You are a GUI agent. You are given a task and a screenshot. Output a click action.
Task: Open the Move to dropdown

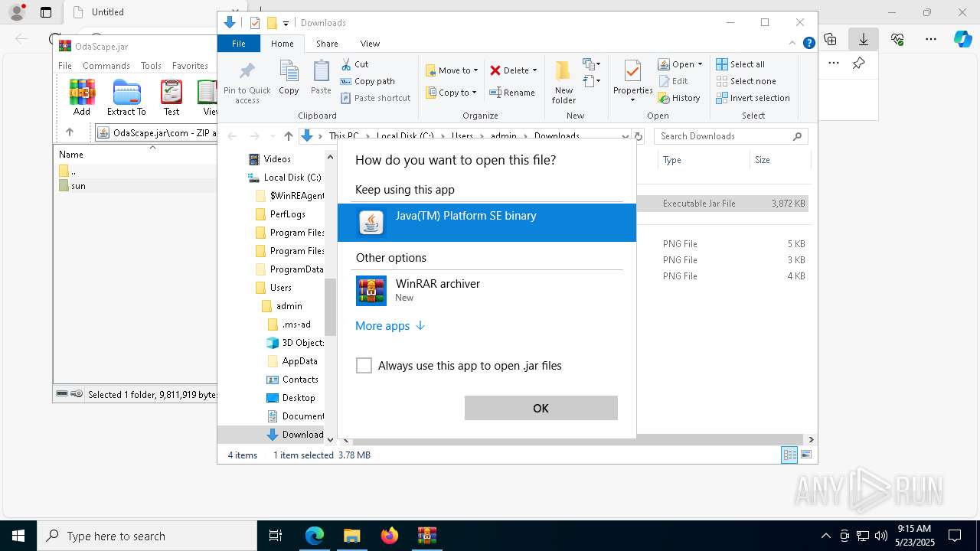coord(452,70)
